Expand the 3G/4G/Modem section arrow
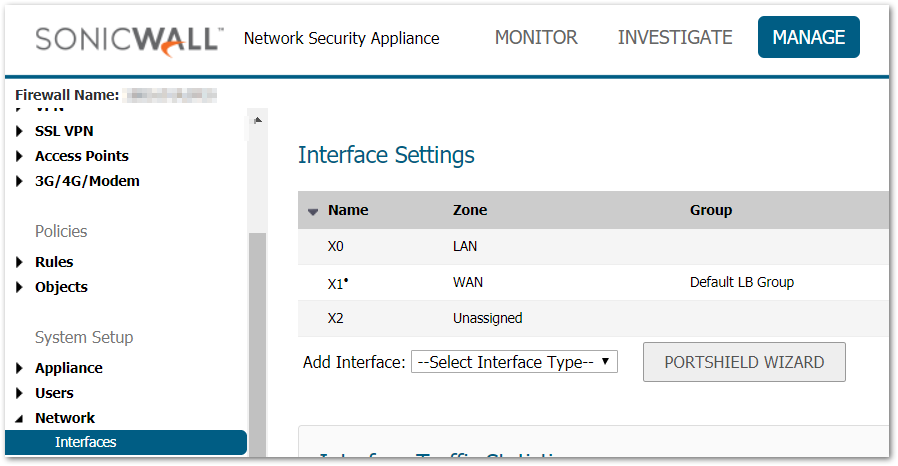898x466 pixels. coord(20,181)
